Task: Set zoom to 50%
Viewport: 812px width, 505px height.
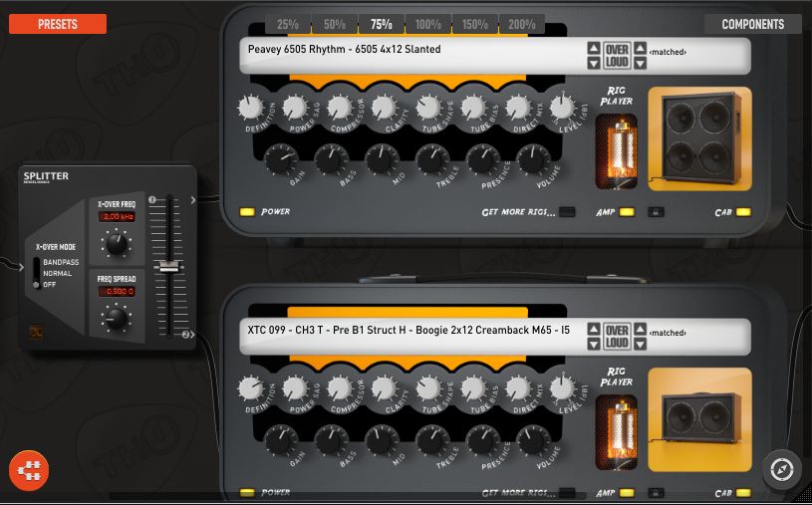Action: [x=335, y=24]
